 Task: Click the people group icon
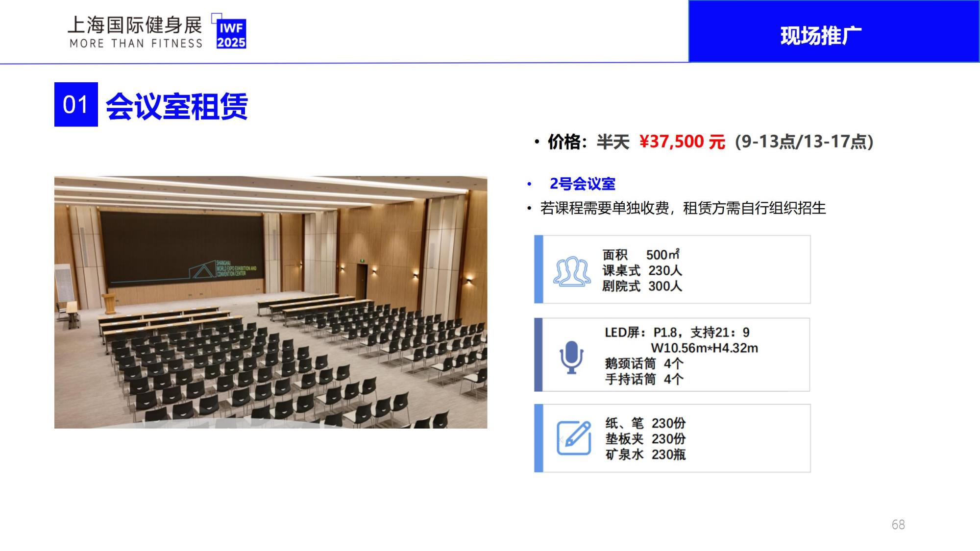coord(572,271)
